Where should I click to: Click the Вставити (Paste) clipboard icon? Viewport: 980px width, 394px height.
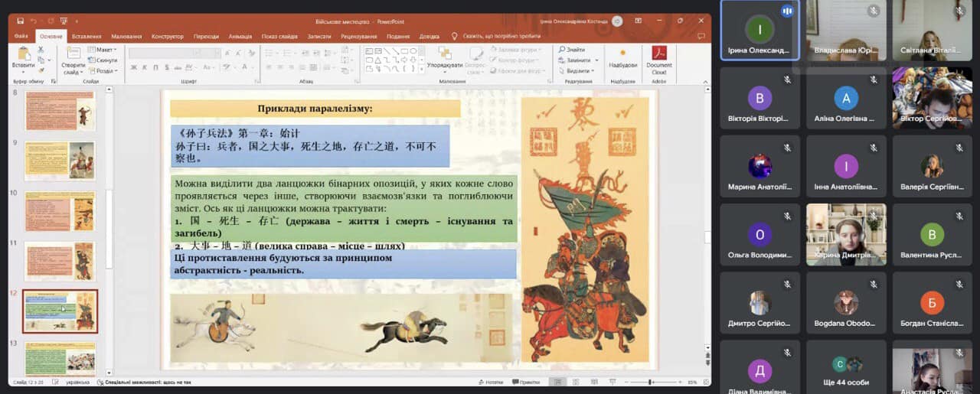pos(23,54)
